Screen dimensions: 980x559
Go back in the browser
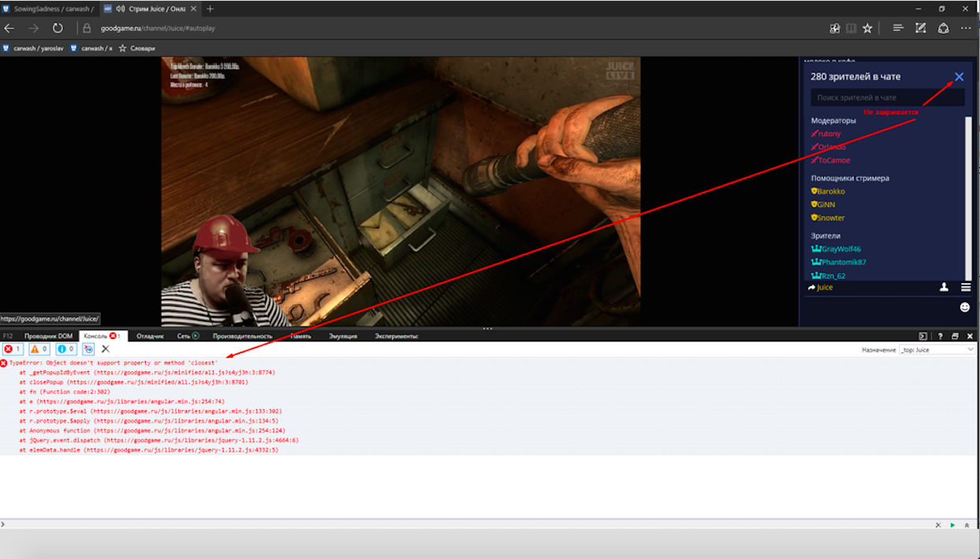coord(9,28)
